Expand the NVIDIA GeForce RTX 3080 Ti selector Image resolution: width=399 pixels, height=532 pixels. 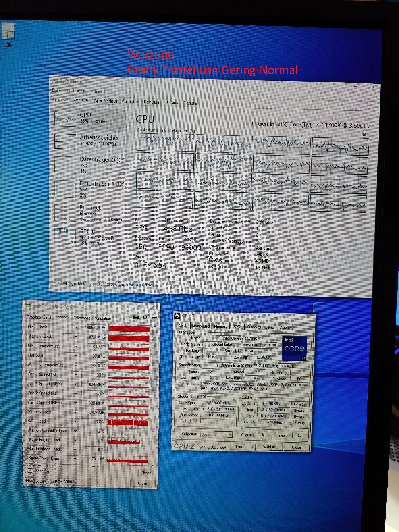pyautogui.click(x=96, y=482)
